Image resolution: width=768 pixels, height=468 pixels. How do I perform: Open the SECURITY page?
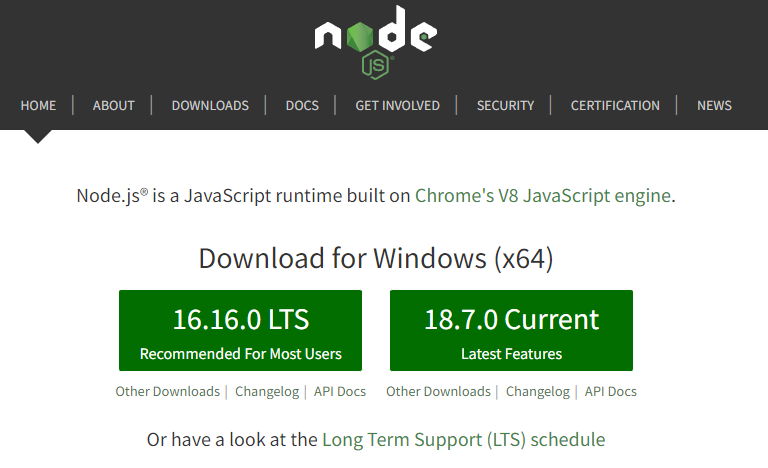point(505,105)
